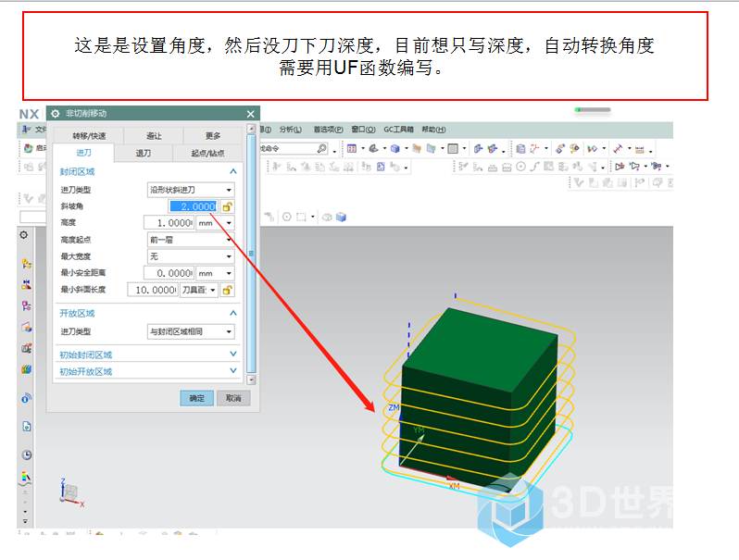
Task: Confirm with the 确定 button
Action: (x=196, y=398)
